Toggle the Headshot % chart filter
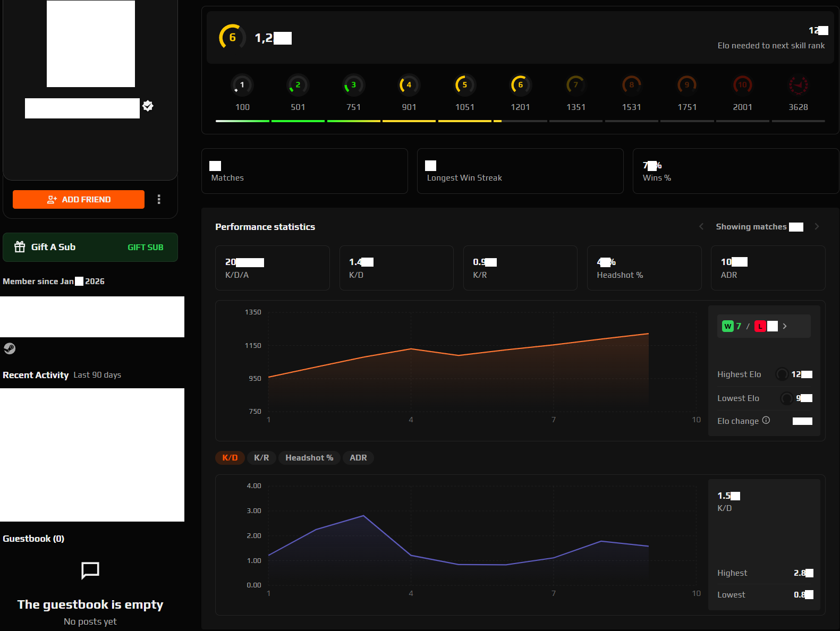 pos(309,458)
